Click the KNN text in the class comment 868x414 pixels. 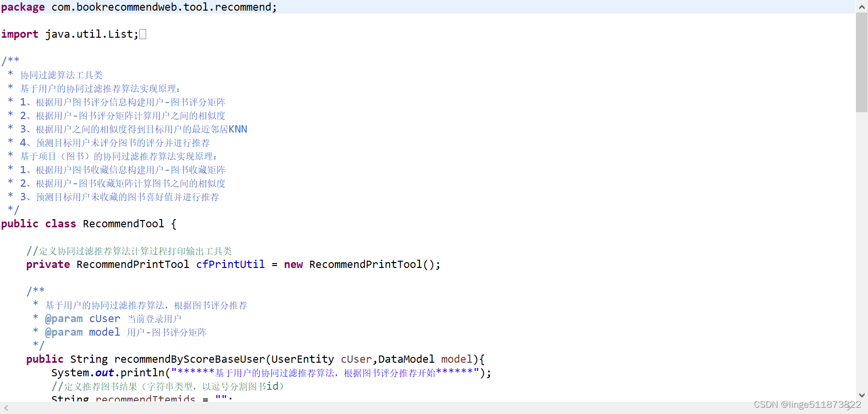238,129
